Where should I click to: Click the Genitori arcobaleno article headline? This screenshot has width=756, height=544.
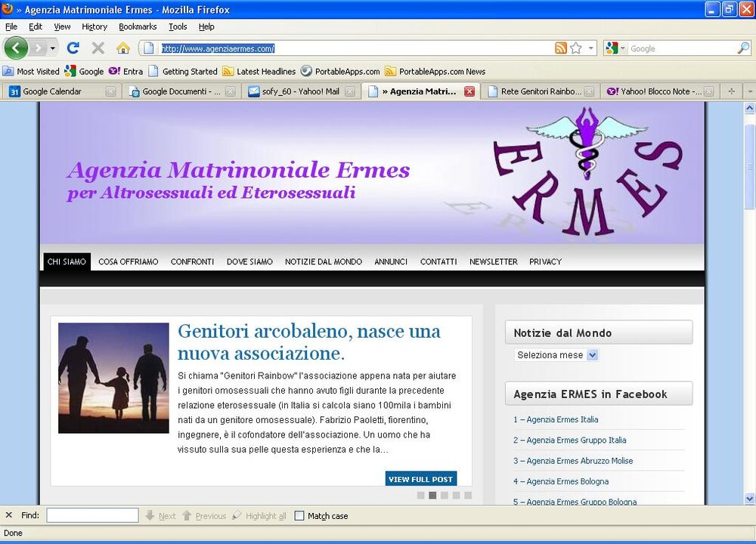309,342
